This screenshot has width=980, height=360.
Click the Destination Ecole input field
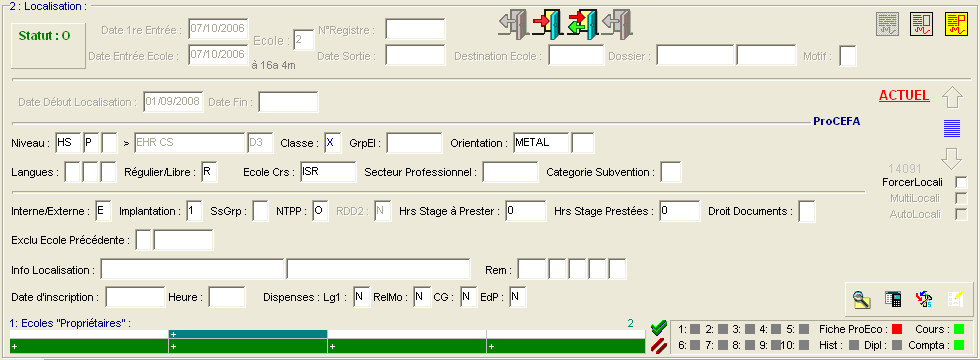(x=576, y=55)
